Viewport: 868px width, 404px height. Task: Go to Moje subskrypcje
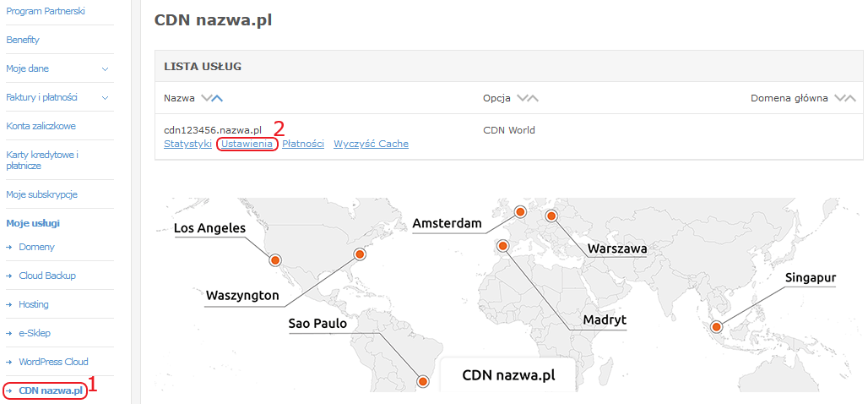pos(41,194)
